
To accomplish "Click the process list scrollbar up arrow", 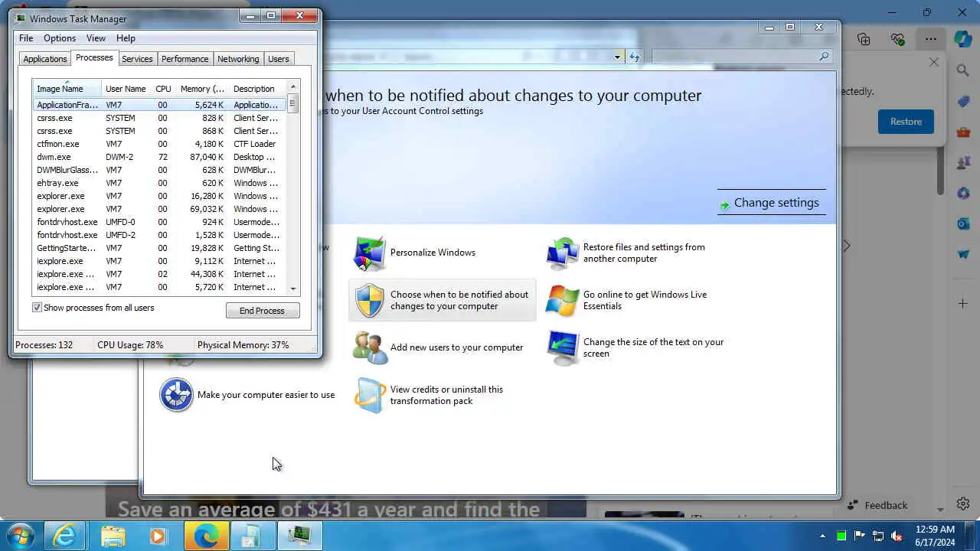I will click(292, 87).
